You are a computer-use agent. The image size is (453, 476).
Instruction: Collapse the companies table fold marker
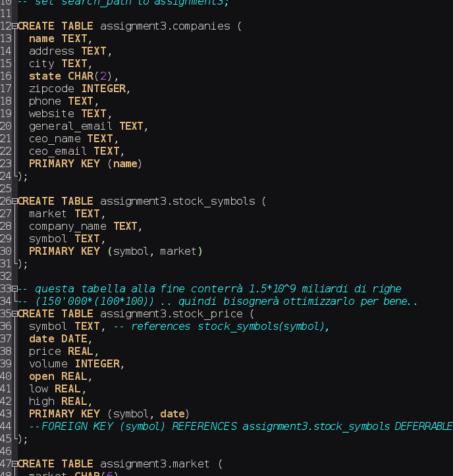pyautogui.click(x=14, y=26)
